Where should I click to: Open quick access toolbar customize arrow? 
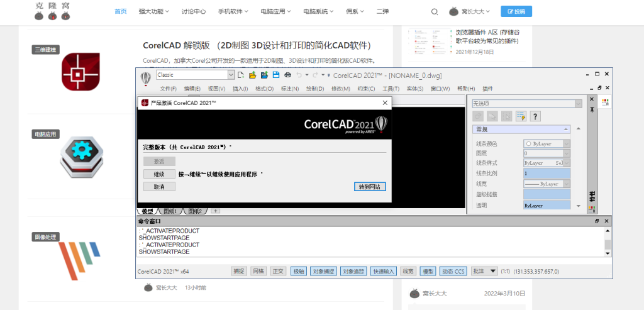(x=328, y=75)
